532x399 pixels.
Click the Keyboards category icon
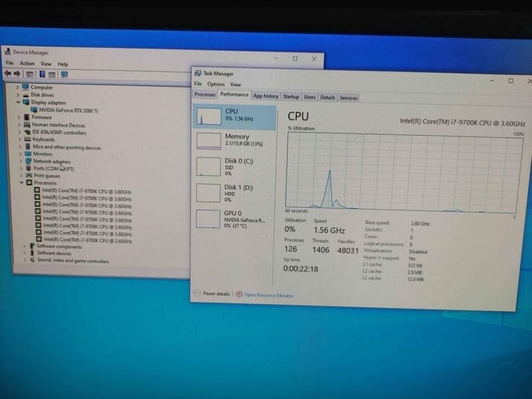(28, 139)
